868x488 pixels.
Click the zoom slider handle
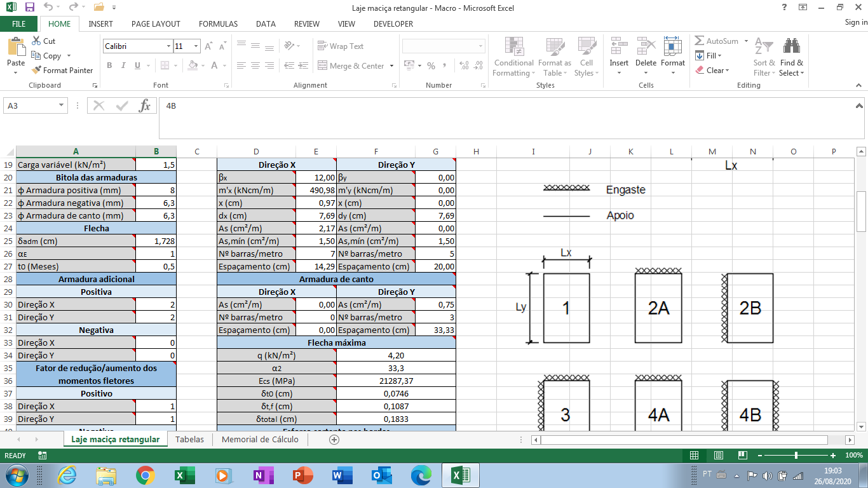click(x=796, y=456)
